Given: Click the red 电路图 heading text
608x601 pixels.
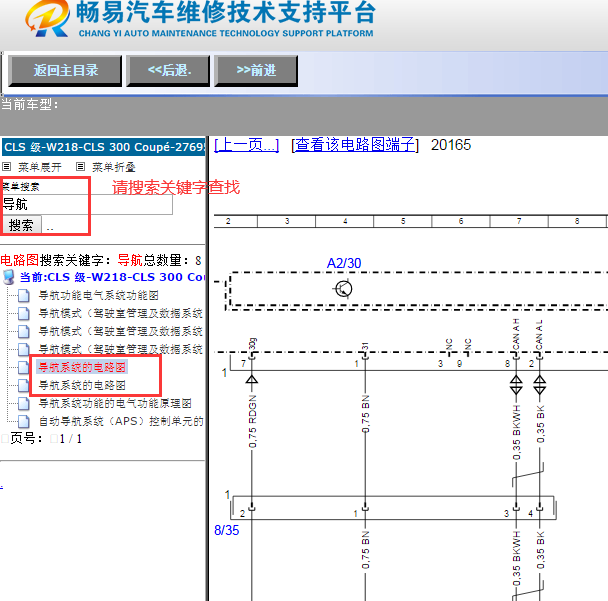Looking at the screenshot, I should [x=20, y=260].
